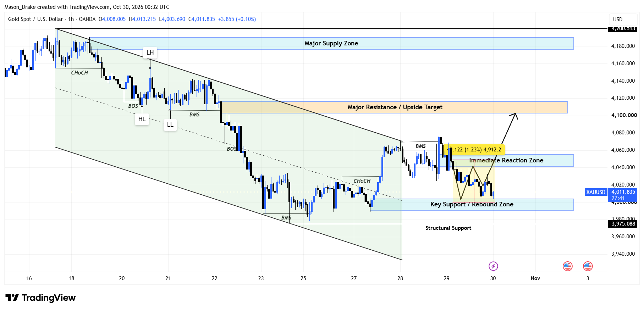Select the 1h timeframe label
The width and height of the screenshot is (644, 311).
pyautogui.click(x=71, y=19)
